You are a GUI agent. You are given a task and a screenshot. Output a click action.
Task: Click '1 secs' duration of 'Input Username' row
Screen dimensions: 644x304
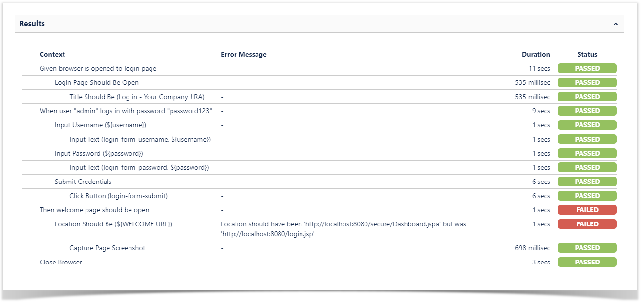point(541,125)
